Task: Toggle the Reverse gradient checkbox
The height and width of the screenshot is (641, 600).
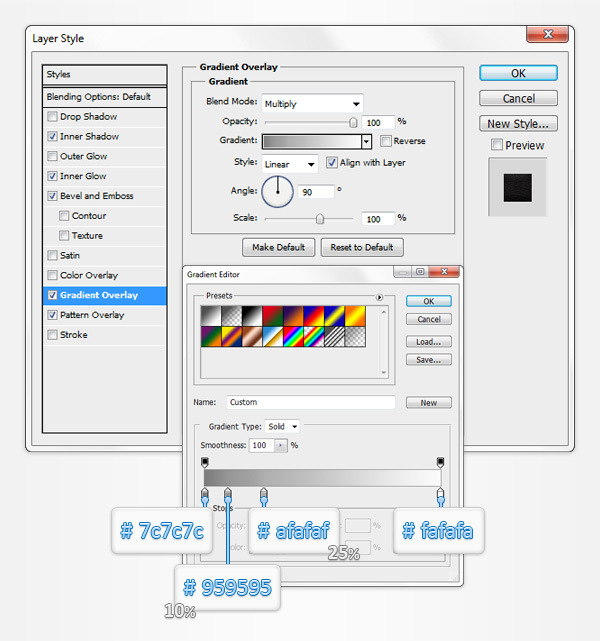Action: 386,141
